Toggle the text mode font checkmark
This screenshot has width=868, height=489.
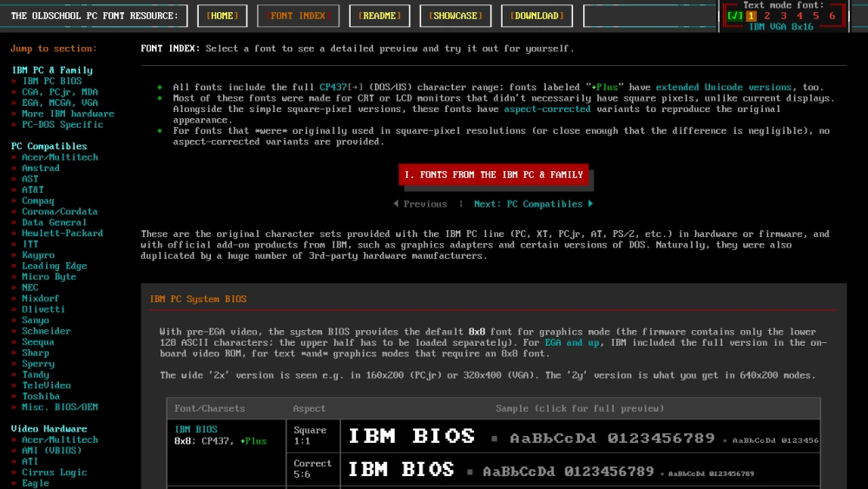(734, 16)
